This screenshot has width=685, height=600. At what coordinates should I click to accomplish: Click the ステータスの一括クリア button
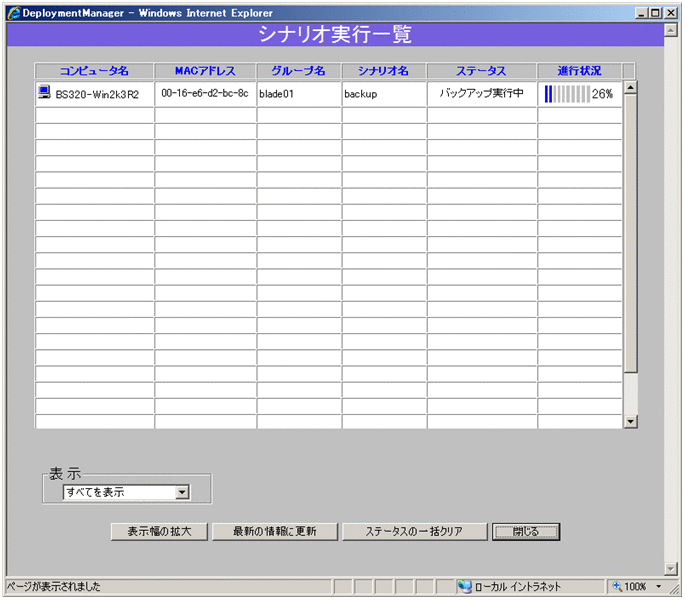click(414, 531)
